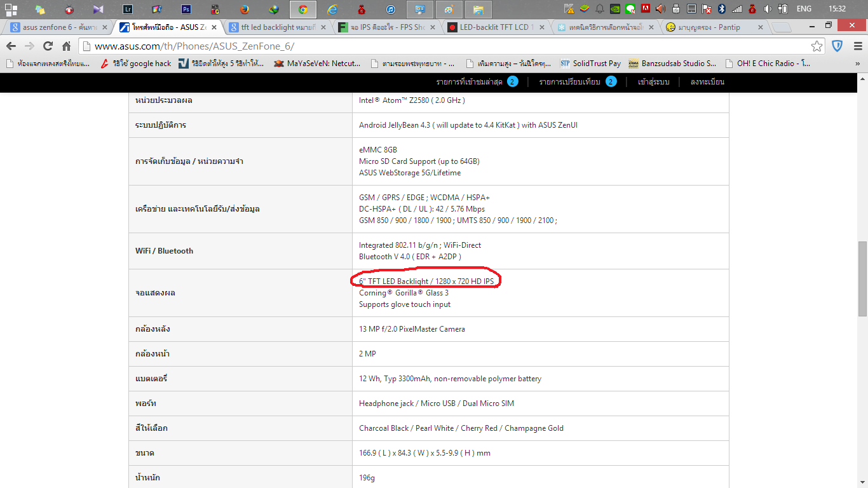Expand the bookmarks overflow chevron

(x=857, y=64)
